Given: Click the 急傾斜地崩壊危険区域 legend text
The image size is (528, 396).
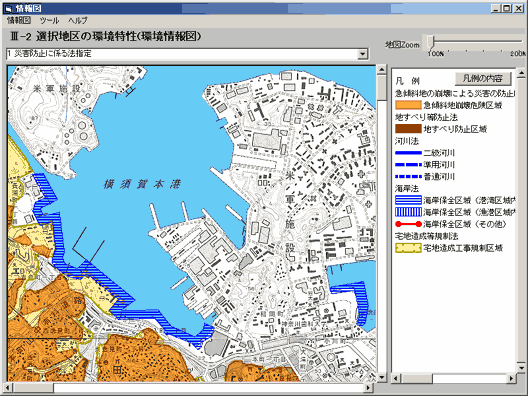Looking at the screenshot, I should 463,105.
